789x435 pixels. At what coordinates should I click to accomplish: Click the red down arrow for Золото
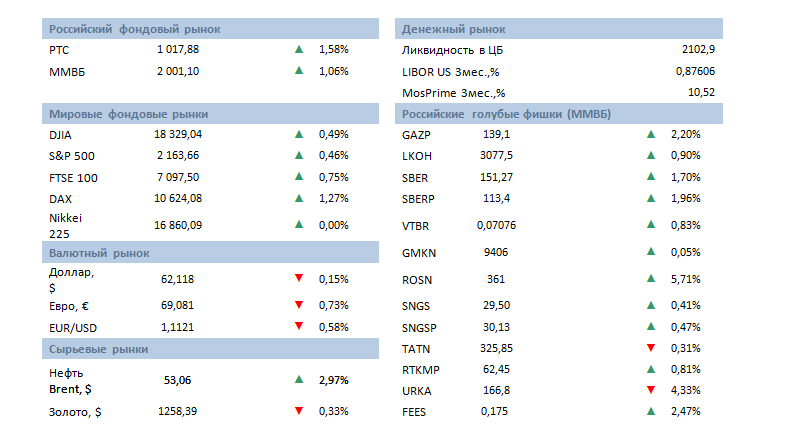coord(298,410)
